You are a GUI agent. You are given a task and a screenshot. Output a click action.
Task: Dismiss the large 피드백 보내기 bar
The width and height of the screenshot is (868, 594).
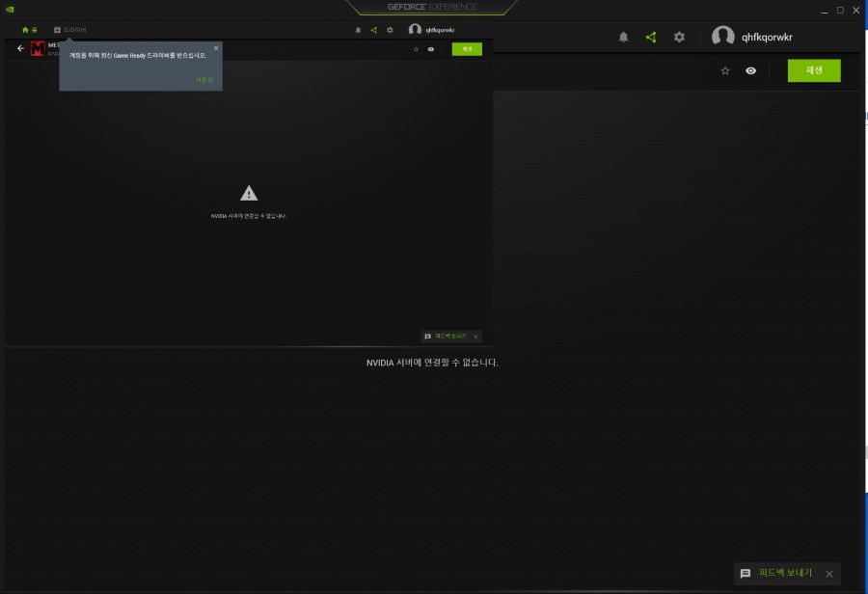(x=829, y=574)
